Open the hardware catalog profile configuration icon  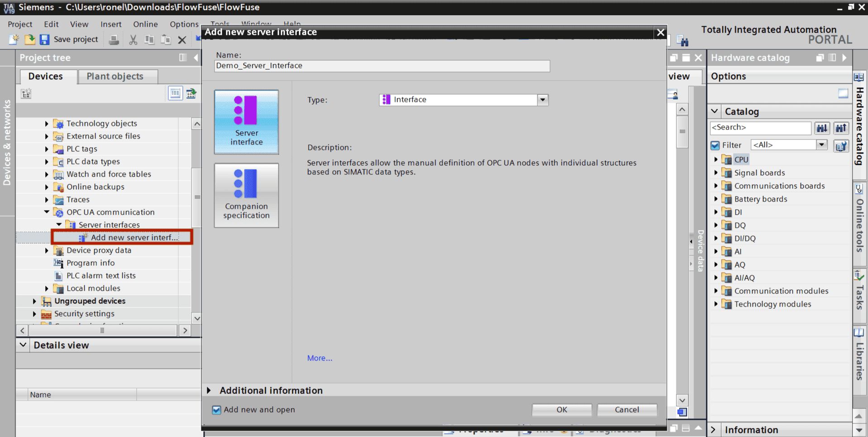click(x=841, y=145)
